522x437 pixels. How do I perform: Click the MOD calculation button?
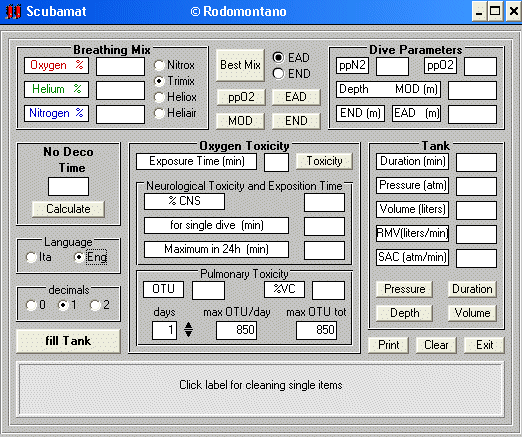240,121
